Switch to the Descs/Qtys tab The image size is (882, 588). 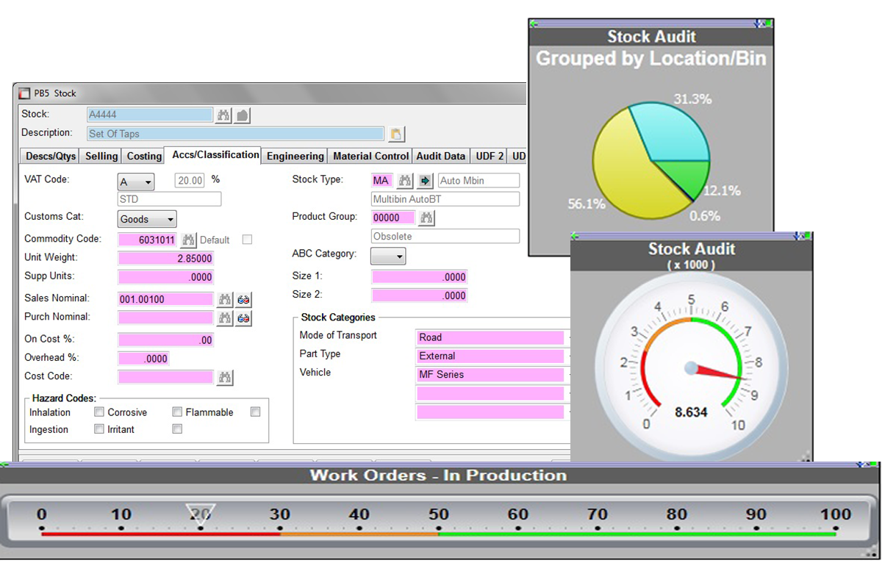coord(51,156)
